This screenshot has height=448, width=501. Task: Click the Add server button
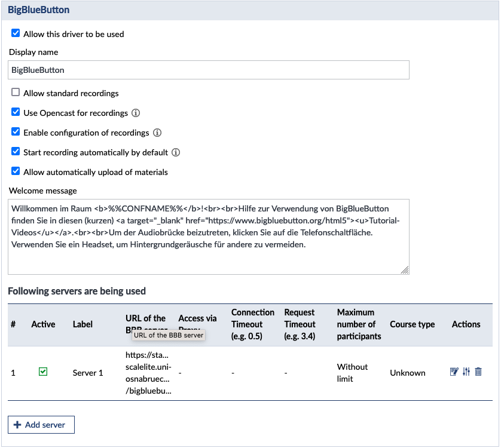pos(41,425)
